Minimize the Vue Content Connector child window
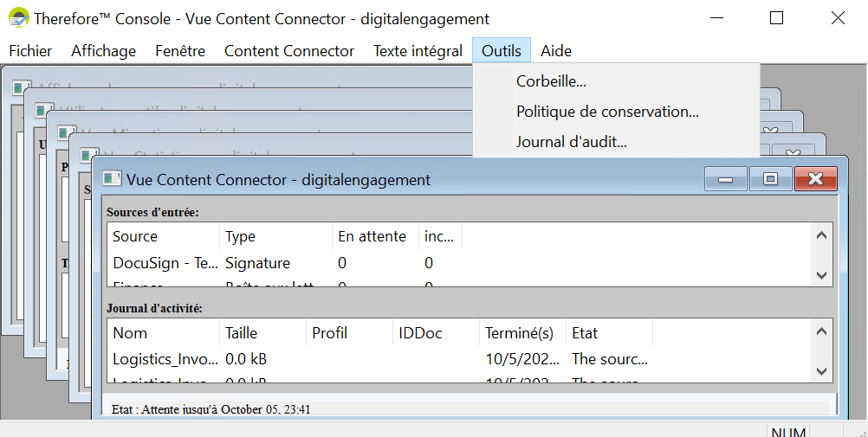The width and height of the screenshot is (868, 437). click(x=726, y=179)
